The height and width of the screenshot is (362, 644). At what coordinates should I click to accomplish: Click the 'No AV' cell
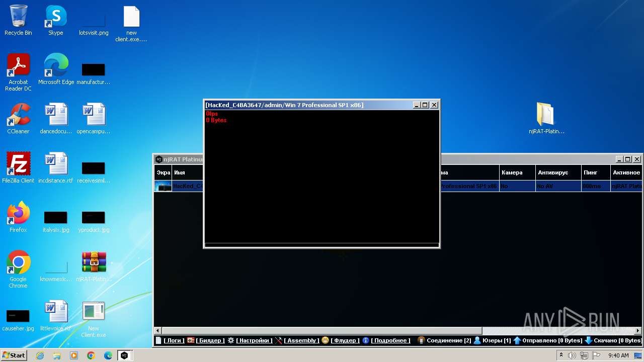[558, 186]
